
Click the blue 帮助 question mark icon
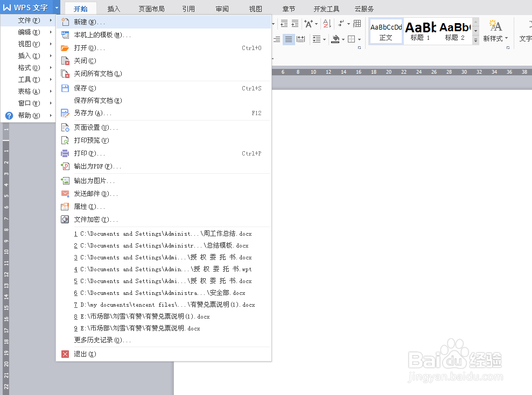[x=9, y=116]
